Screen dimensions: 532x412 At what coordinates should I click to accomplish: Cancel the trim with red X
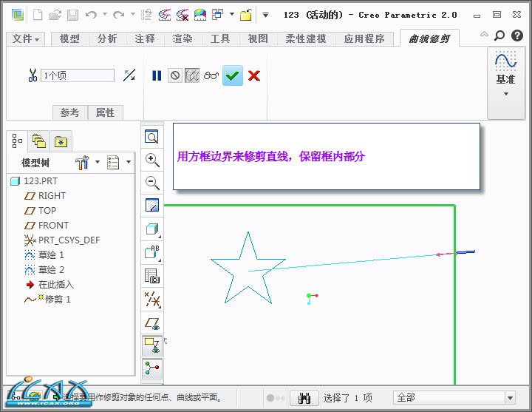click(x=254, y=75)
